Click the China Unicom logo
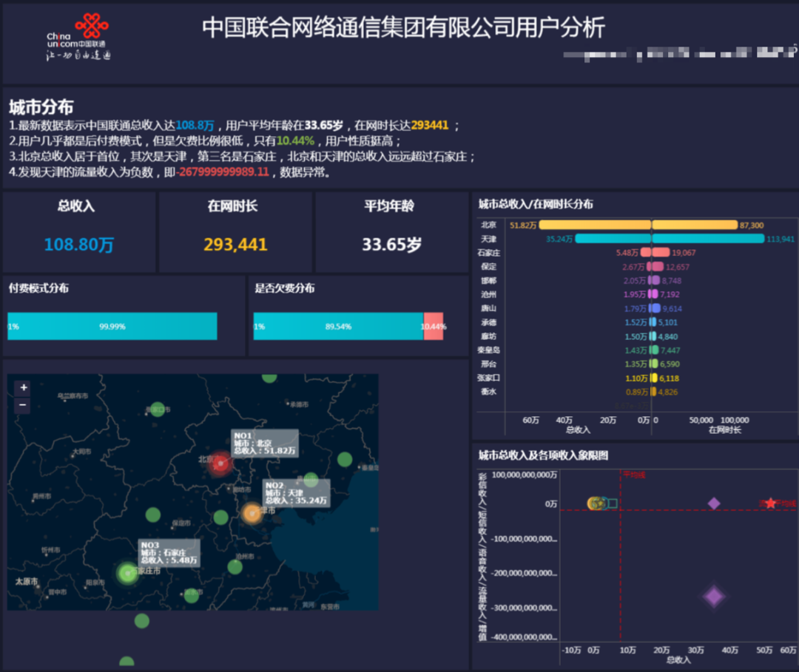Screen dimensions: 799x672 click(78, 38)
